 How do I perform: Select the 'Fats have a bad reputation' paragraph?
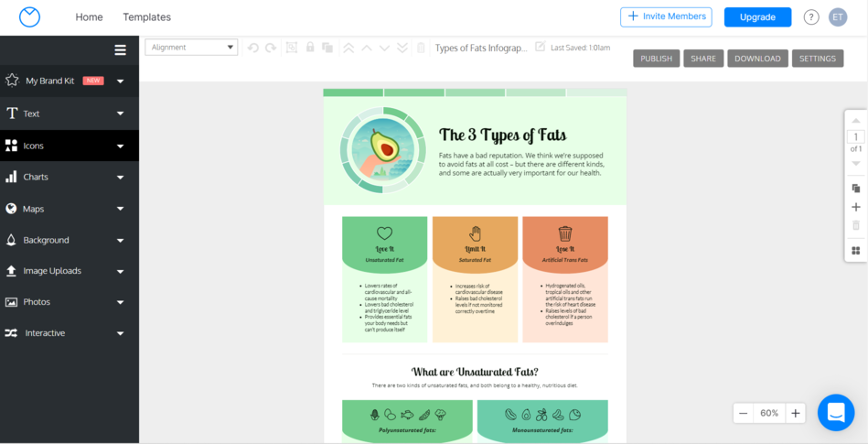click(521, 164)
